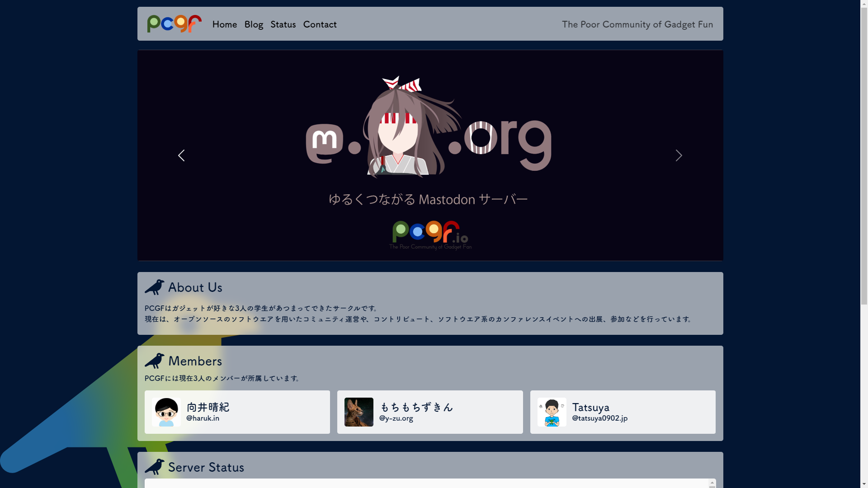The height and width of the screenshot is (488, 868).
Task: Click the cat avatar of もちもちずきん
Action: coord(359,412)
